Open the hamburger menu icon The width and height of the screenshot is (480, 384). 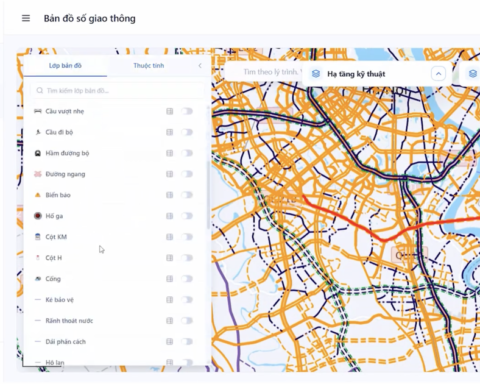[x=26, y=18]
